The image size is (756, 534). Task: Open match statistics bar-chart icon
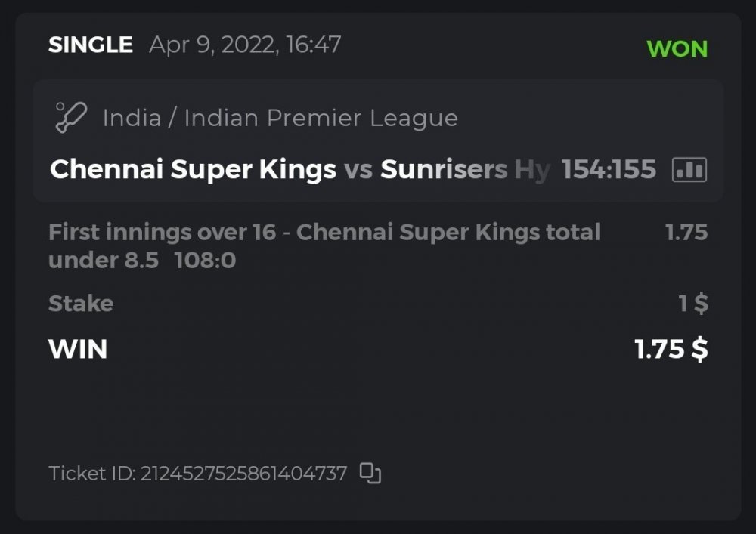pyautogui.click(x=689, y=170)
